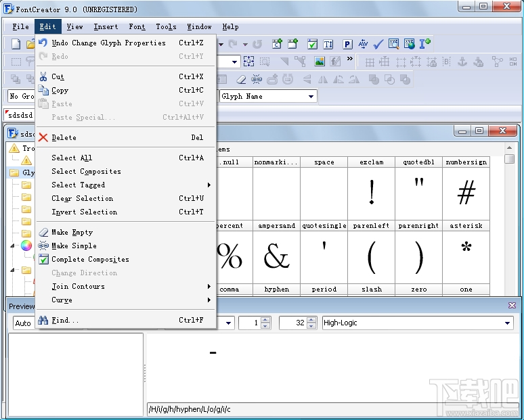The image size is (524, 420).
Task: Open the File menu
Action: (x=20, y=26)
